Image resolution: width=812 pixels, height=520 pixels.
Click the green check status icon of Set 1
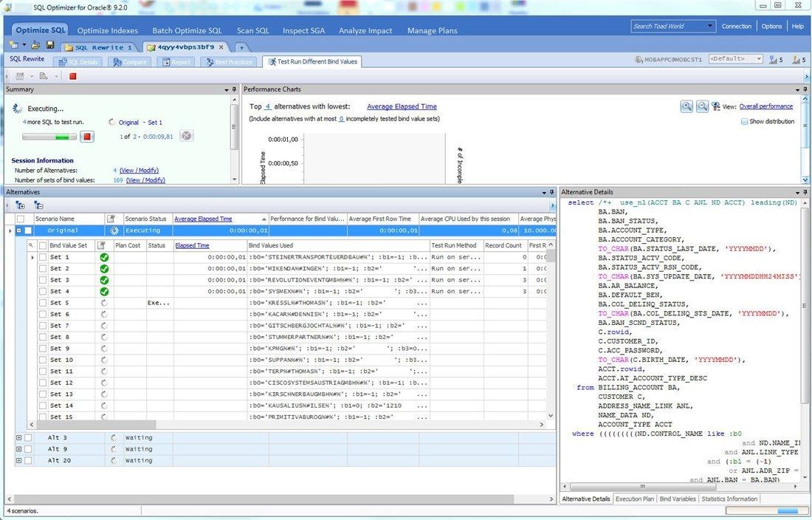click(104, 257)
